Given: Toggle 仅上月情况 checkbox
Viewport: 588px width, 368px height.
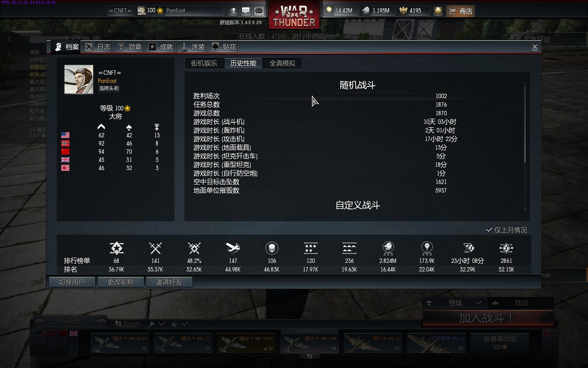Looking at the screenshot, I should 489,230.
